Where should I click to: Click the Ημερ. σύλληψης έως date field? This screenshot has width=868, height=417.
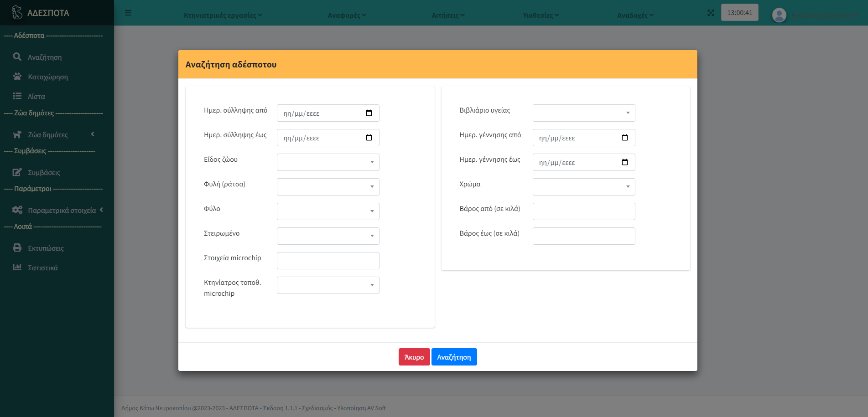328,138
